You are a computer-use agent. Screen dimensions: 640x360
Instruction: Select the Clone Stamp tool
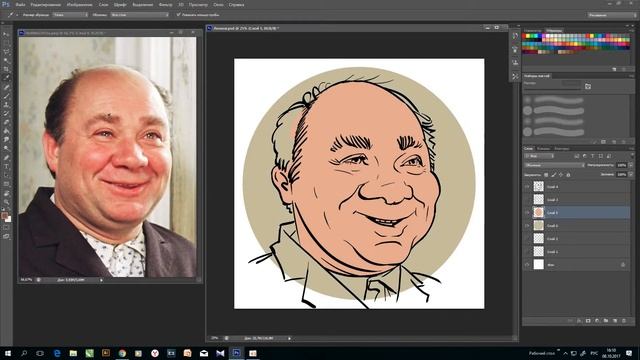pyautogui.click(x=6, y=105)
